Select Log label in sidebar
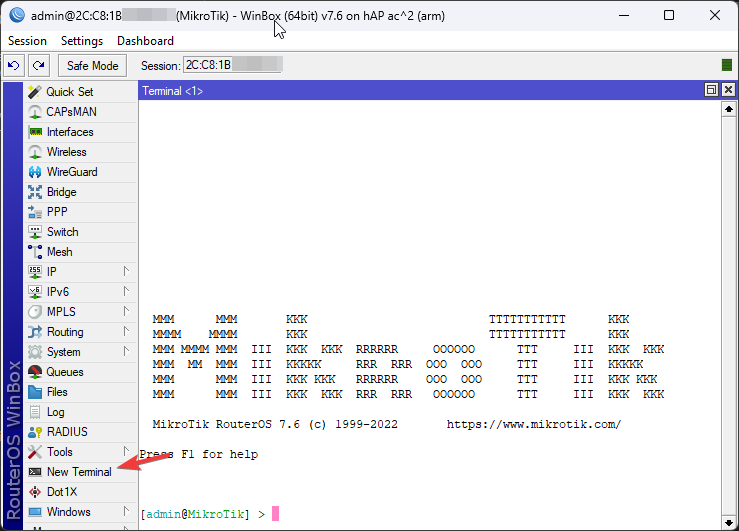739x531 pixels. click(56, 412)
